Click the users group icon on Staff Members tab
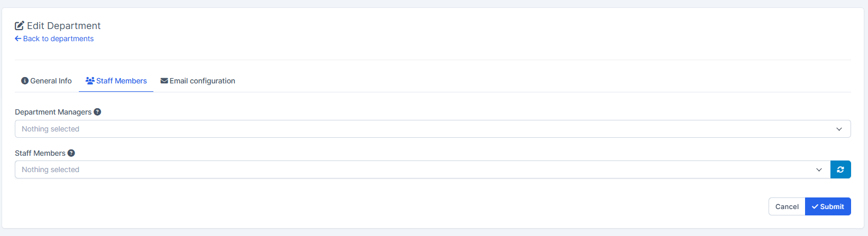Image resolution: width=868 pixels, height=236 pixels. point(90,81)
